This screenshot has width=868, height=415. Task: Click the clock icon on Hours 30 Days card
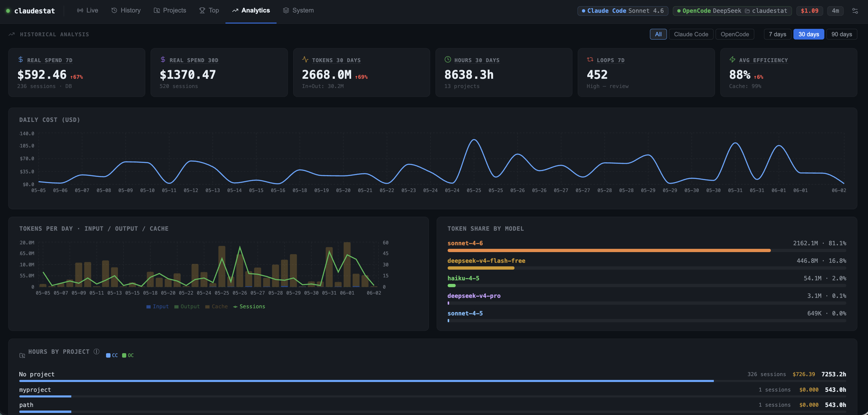(x=448, y=59)
